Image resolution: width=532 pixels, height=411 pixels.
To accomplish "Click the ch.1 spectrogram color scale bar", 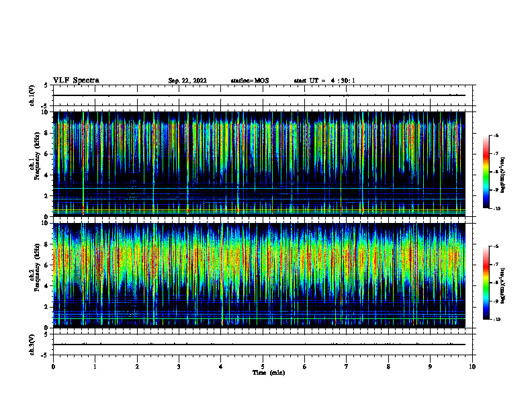I will click(x=486, y=172).
